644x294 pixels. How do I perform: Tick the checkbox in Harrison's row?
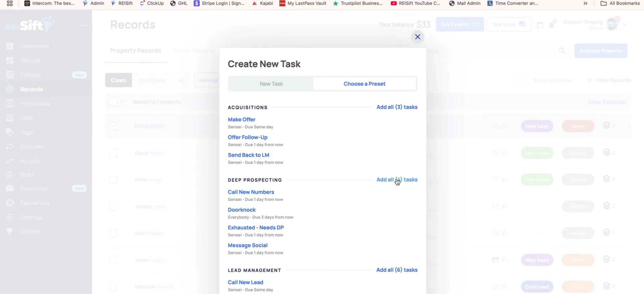113,287
